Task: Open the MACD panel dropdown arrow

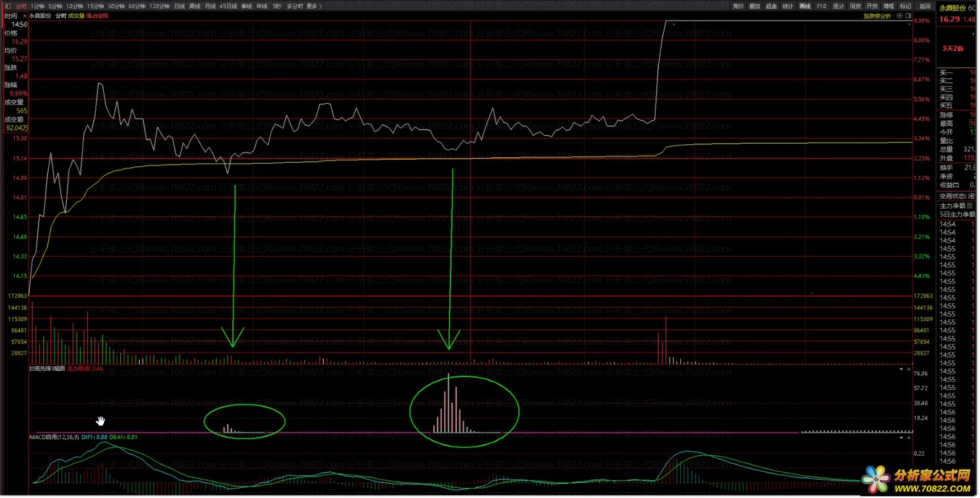Action: pyautogui.click(x=901, y=438)
